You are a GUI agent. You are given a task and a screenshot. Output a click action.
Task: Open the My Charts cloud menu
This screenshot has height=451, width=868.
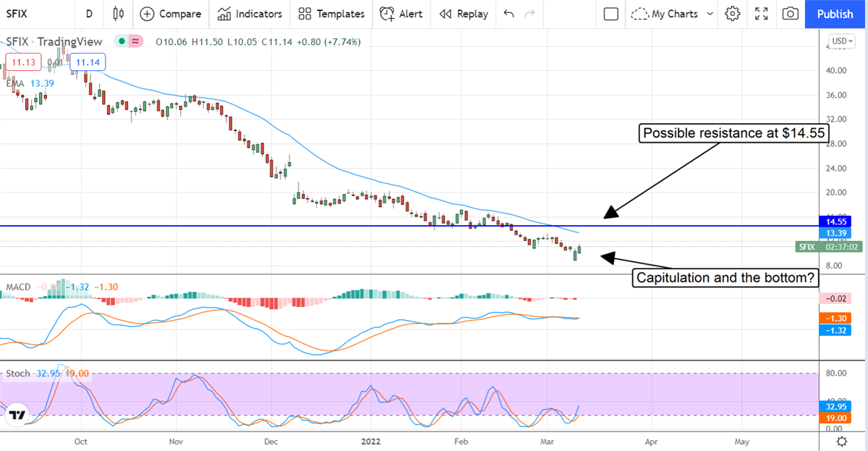coord(671,14)
